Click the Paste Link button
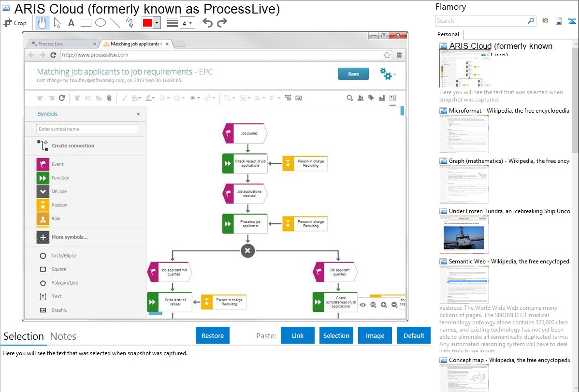This screenshot has width=579, height=392. tap(298, 335)
